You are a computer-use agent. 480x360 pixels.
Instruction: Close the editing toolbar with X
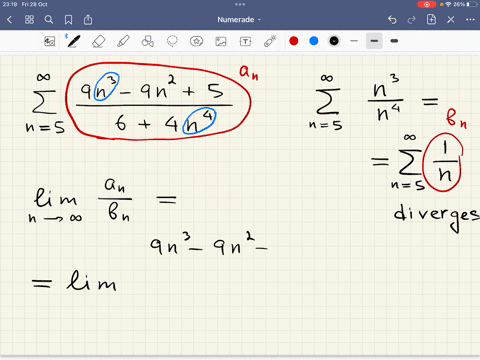point(451,20)
